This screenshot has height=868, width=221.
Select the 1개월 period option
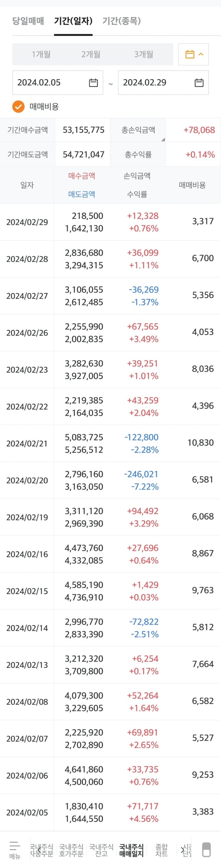tap(41, 54)
